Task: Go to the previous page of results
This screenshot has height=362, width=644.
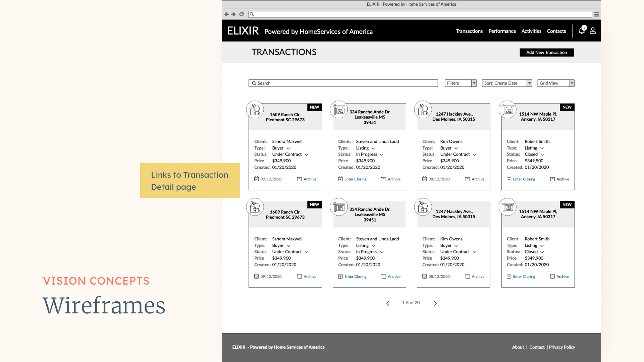Action: (x=388, y=303)
